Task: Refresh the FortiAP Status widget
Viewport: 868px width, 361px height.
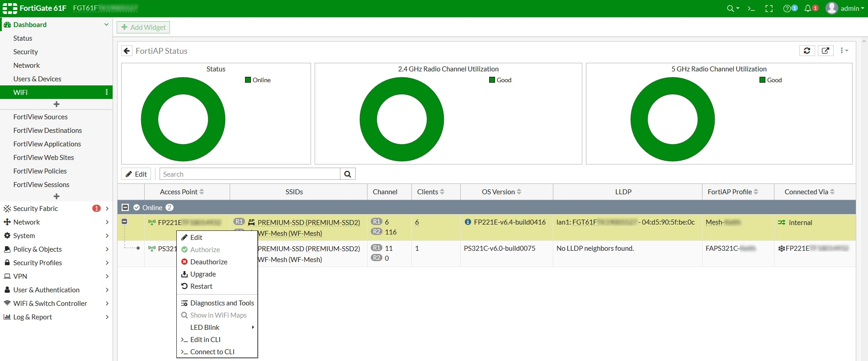Action: [x=807, y=51]
